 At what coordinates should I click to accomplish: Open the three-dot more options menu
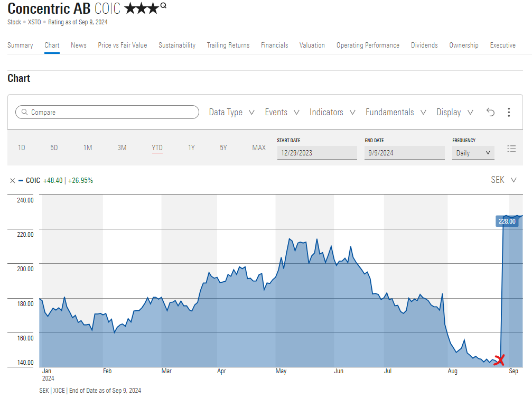click(509, 112)
